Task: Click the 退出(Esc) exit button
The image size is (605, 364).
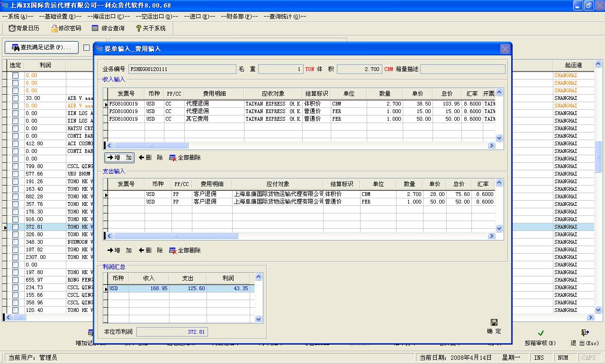Action: point(584,338)
